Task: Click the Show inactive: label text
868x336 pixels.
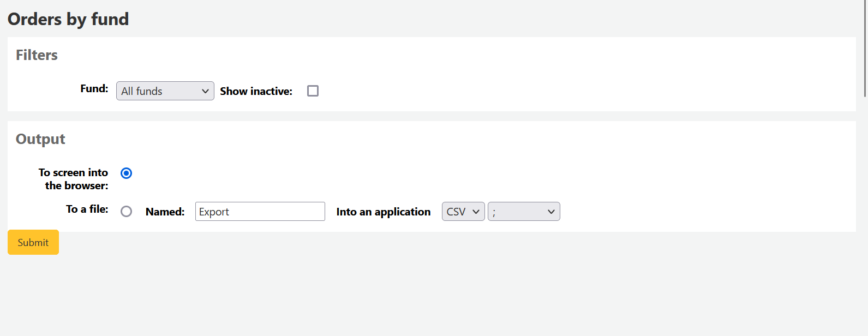Action: pyautogui.click(x=256, y=91)
